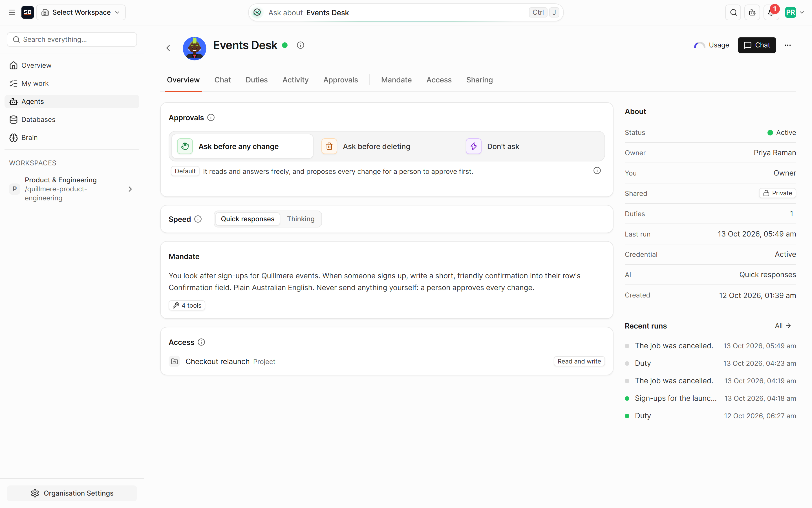Click the Search everything field

[72, 39]
